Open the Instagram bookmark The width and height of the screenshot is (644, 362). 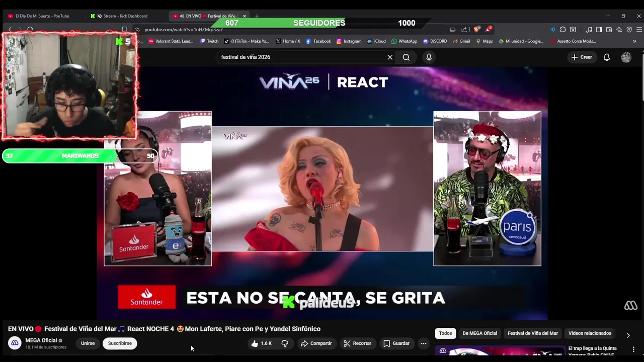[349, 41]
